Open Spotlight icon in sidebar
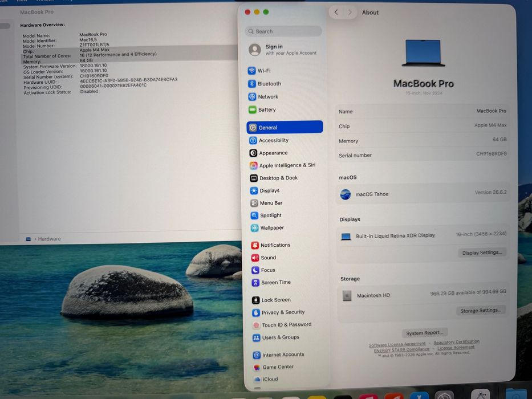 pos(254,215)
